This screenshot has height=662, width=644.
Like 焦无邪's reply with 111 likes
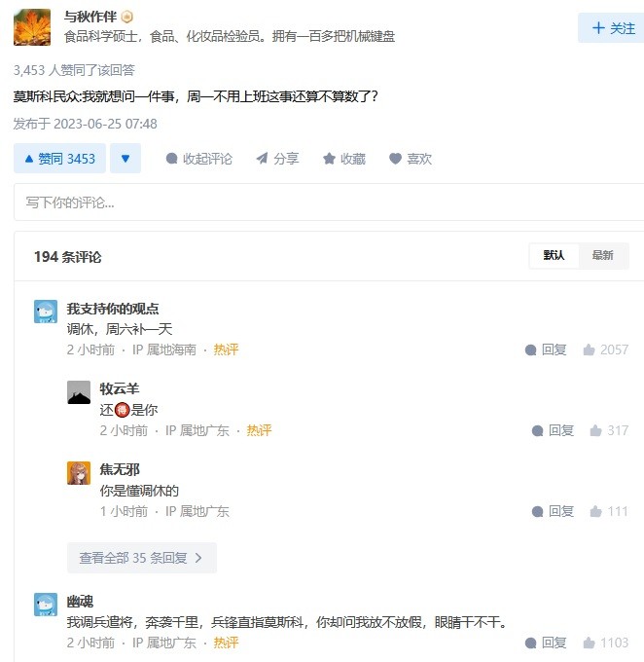click(x=609, y=511)
